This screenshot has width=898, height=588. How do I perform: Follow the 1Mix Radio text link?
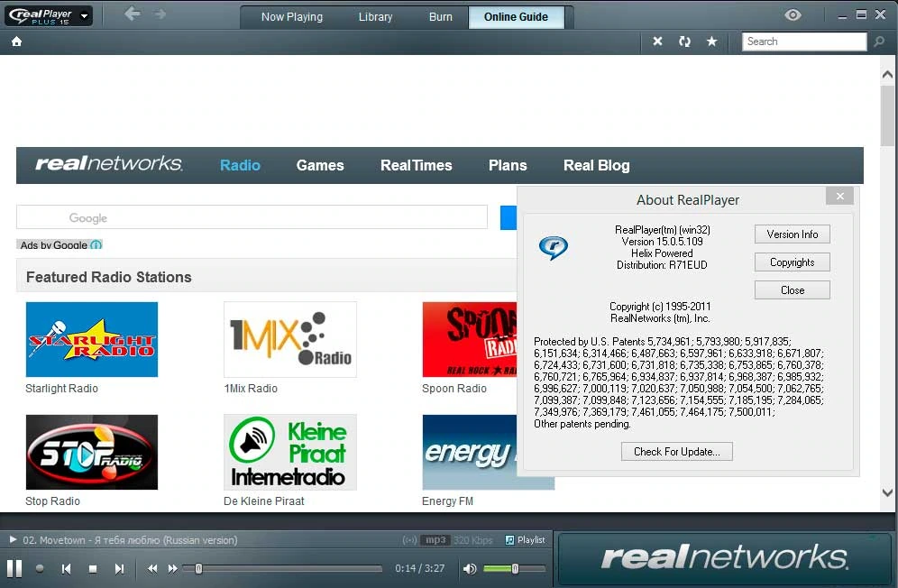coord(251,389)
